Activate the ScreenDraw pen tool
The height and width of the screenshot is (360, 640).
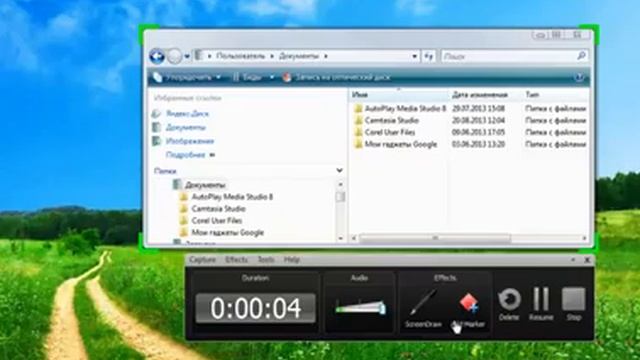[x=423, y=308]
